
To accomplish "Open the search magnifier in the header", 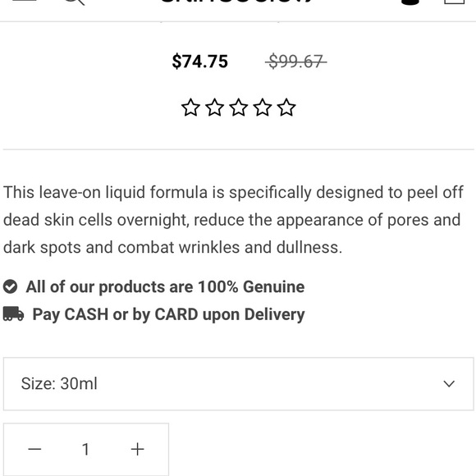I will click(x=75, y=2).
